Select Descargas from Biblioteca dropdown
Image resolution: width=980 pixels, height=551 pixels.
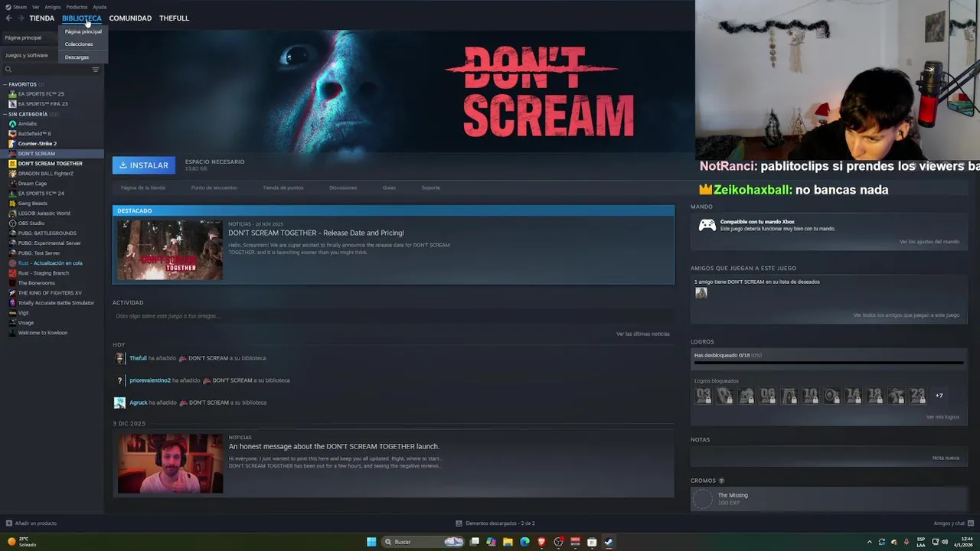pyautogui.click(x=77, y=57)
